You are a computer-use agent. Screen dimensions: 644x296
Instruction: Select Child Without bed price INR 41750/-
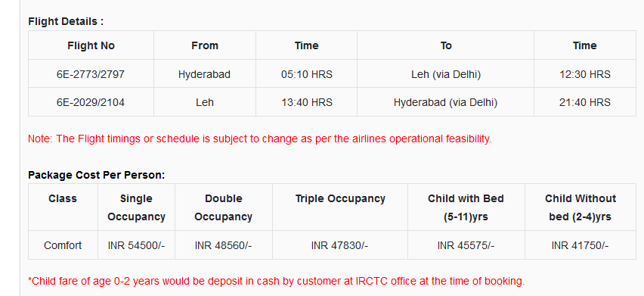[x=580, y=245]
